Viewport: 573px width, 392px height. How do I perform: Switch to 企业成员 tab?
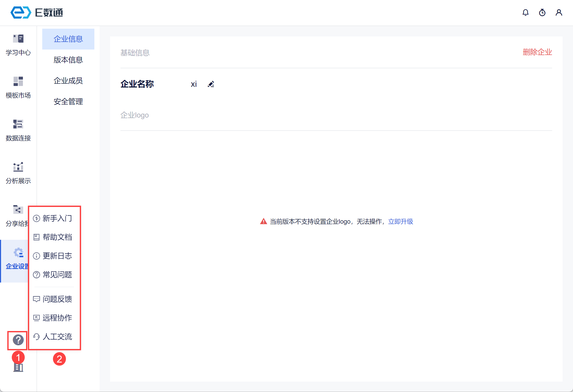pos(68,81)
